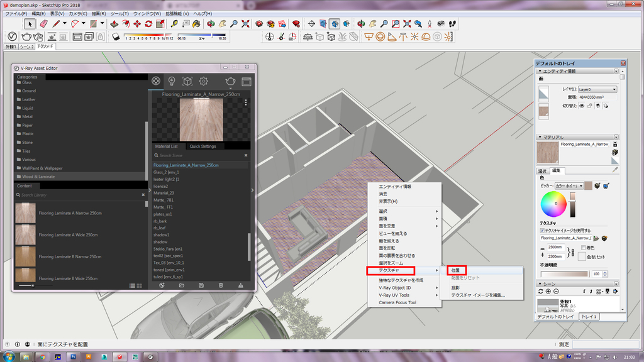Open the color picker type dropdown
The width and height of the screenshot is (644, 362).
click(x=569, y=186)
